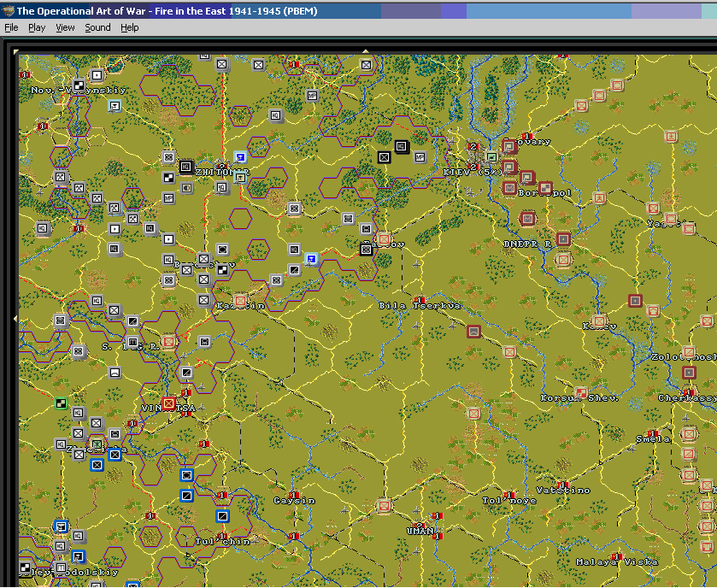Select the Soviet infantry unit beside S. Bug R. label
This screenshot has width=717, height=588.
168,342
